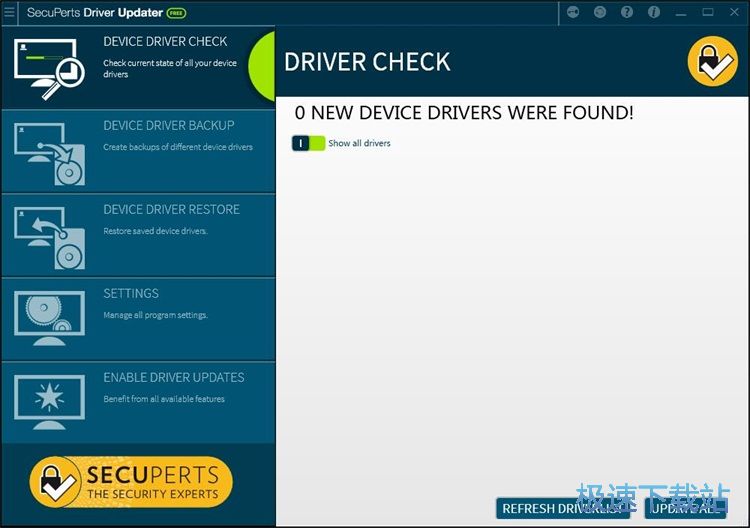The width and height of the screenshot is (750, 528).
Task: Click the Device Driver Backup disk icon
Action: point(49,154)
